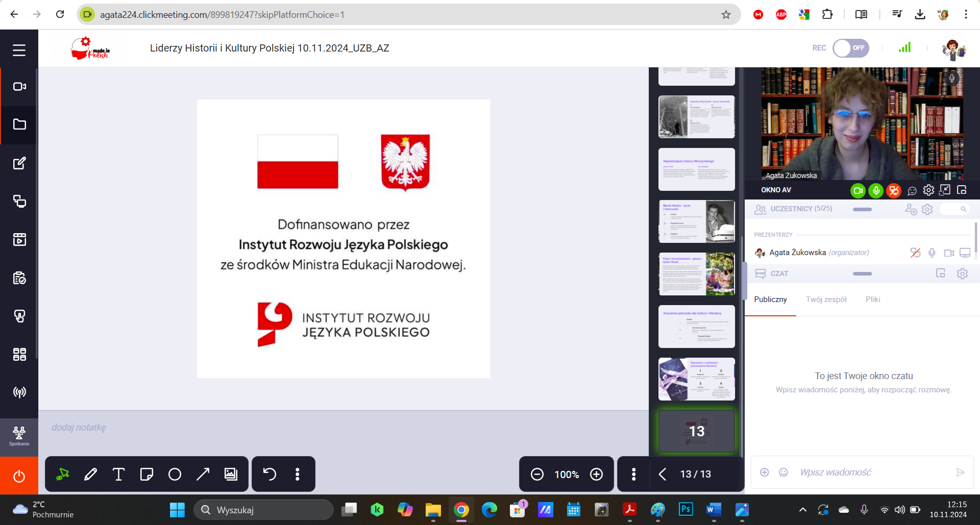980x525 pixels.
Task: Select the laser pointer cursor tool
Action: click(63, 474)
